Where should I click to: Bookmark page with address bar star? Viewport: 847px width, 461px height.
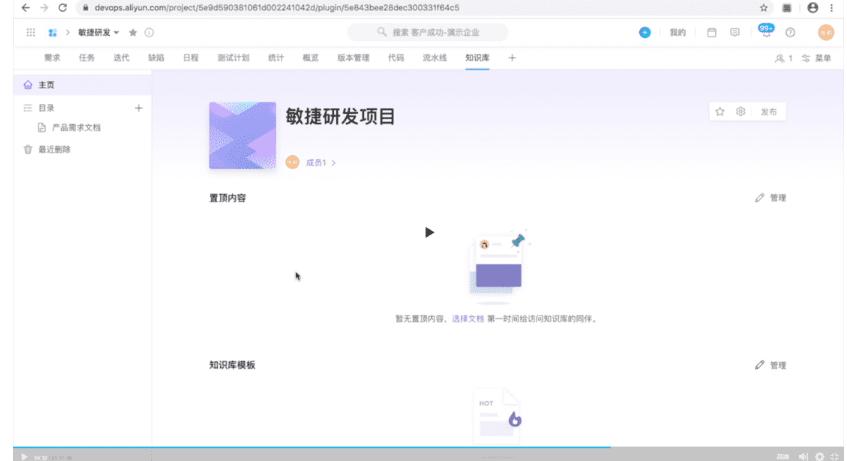763,8
